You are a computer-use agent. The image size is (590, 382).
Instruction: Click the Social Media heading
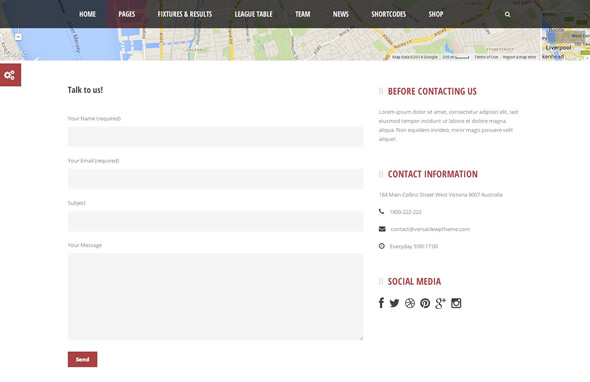pos(414,282)
